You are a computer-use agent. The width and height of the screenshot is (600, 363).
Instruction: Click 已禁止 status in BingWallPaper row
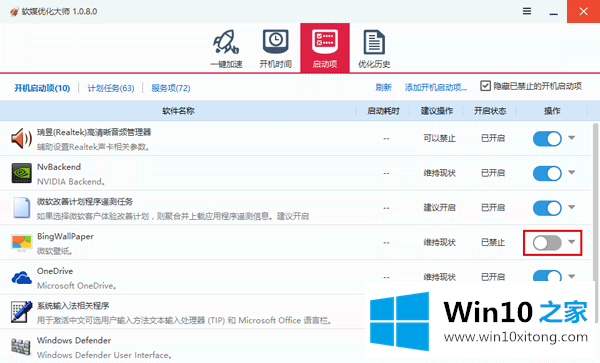(493, 242)
